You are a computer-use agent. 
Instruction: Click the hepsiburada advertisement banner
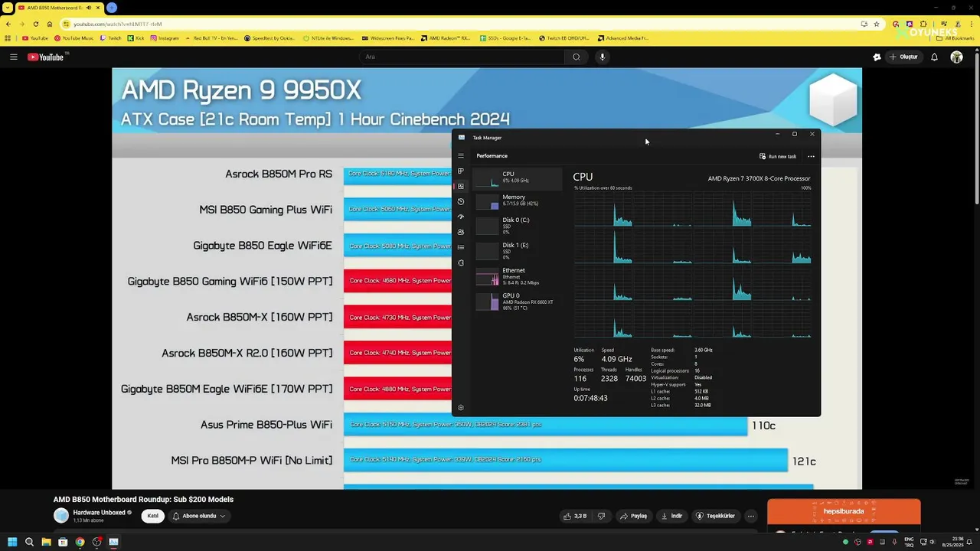click(844, 511)
